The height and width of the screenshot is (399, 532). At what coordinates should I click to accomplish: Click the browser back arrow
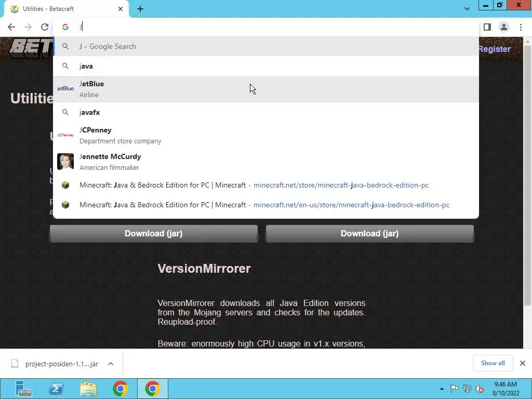[11, 27]
